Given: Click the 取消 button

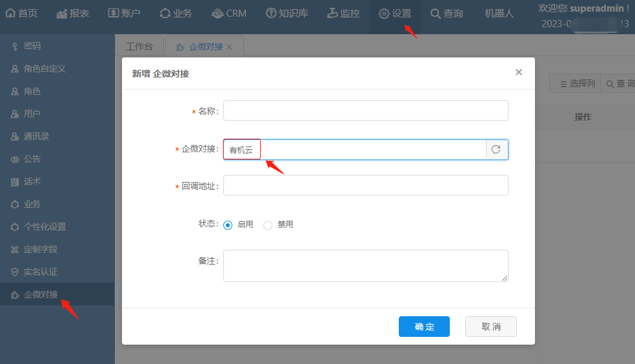Looking at the screenshot, I should click(491, 327).
